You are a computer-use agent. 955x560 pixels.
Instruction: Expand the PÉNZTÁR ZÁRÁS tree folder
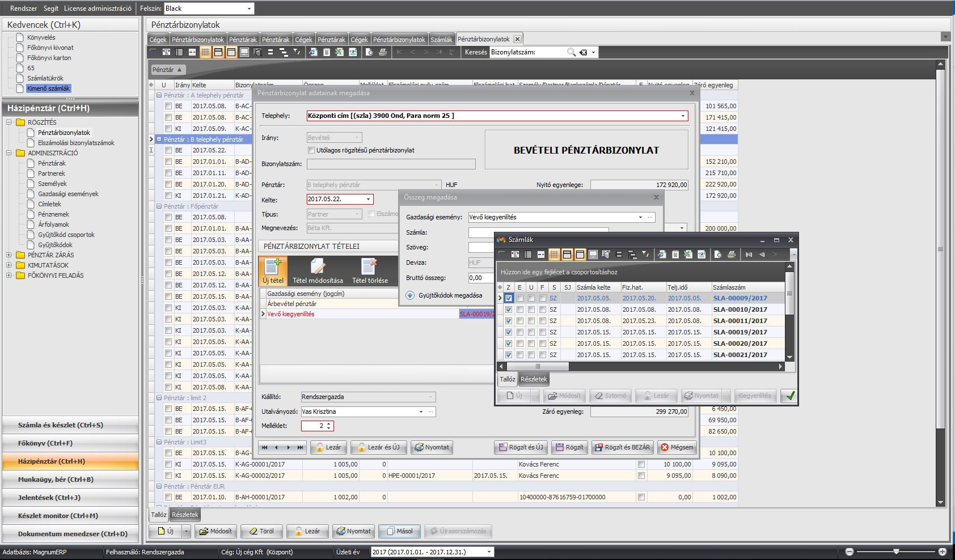pos(9,255)
